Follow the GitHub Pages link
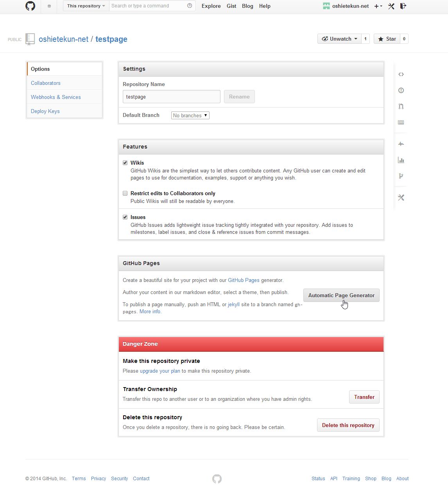This screenshot has width=448, height=490. pos(244,280)
